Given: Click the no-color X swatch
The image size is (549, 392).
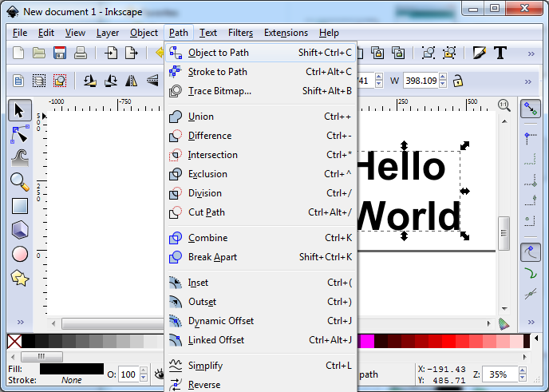Looking at the screenshot, I should tap(14, 341).
